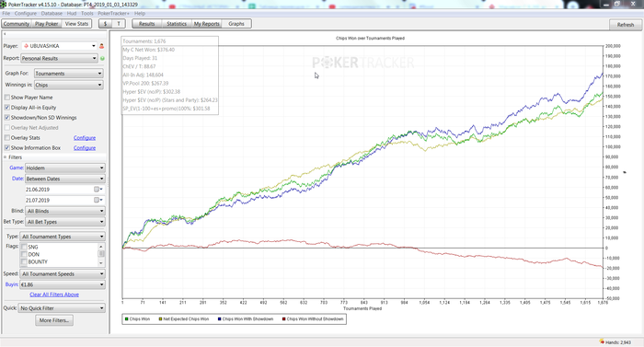Switch to the Statistics tab
The image size is (644, 347).
[177, 24]
